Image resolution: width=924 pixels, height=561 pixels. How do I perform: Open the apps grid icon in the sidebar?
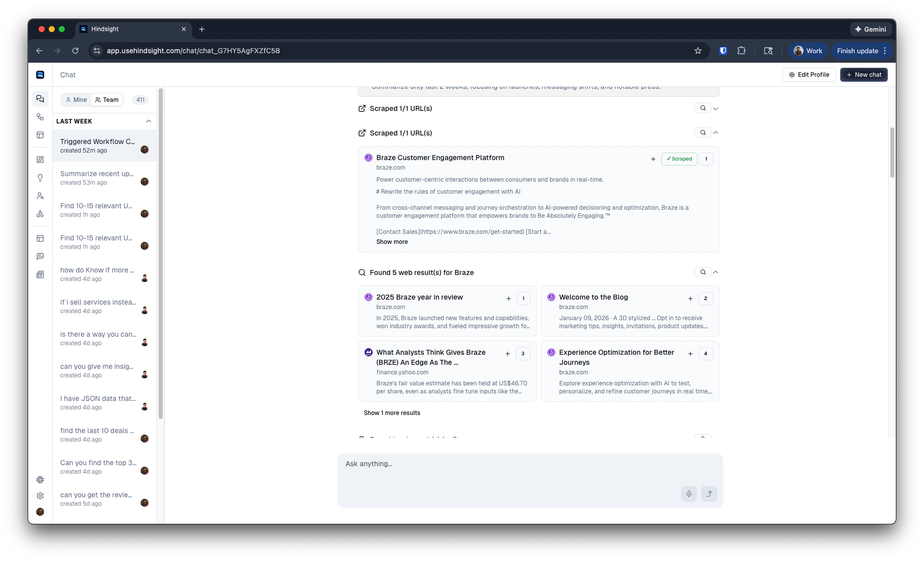click(x=40, y=159)
